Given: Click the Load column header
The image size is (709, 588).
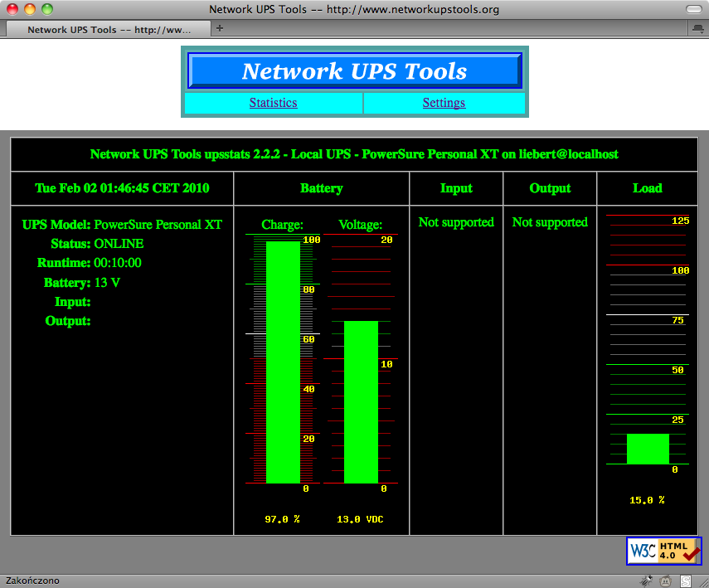Looking at the screenshot, I should click(647, 188).
